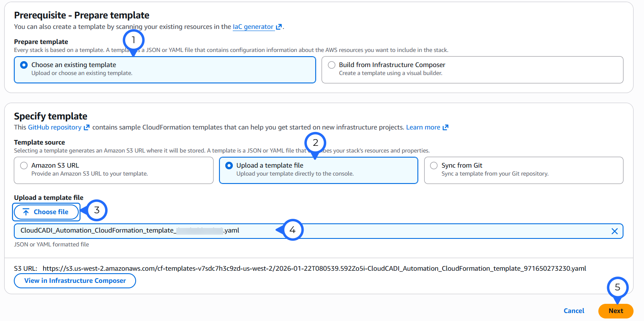Cancel the stack creation
The height and width of the screenshot is (321, 644).
(x=574, y=311)
